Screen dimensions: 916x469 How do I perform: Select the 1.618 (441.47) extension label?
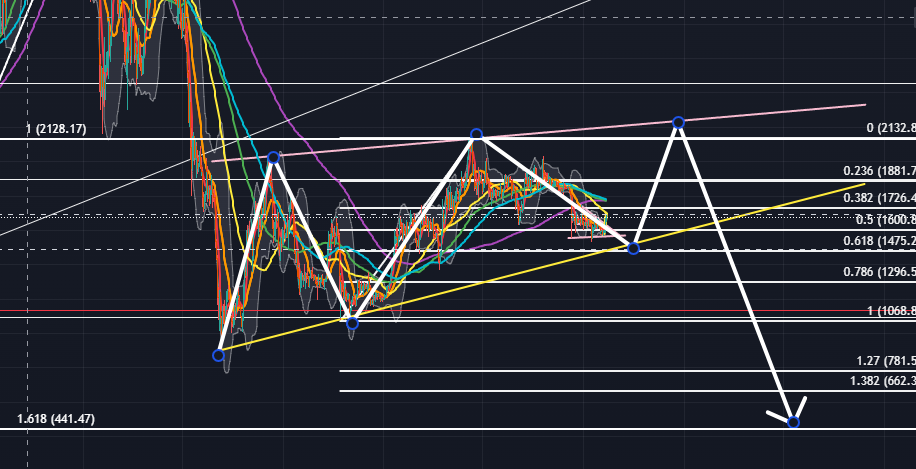pyautogui.click(x=56, y=419)
